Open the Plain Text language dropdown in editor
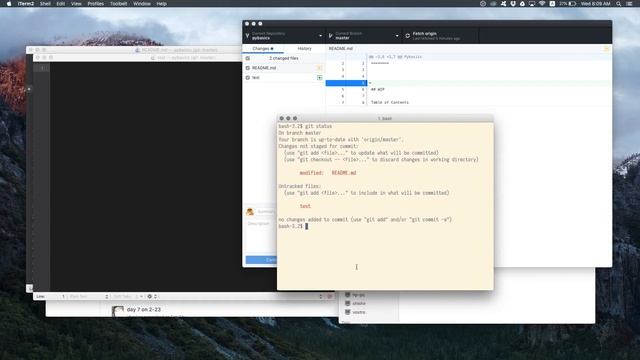 pos(89,297)
